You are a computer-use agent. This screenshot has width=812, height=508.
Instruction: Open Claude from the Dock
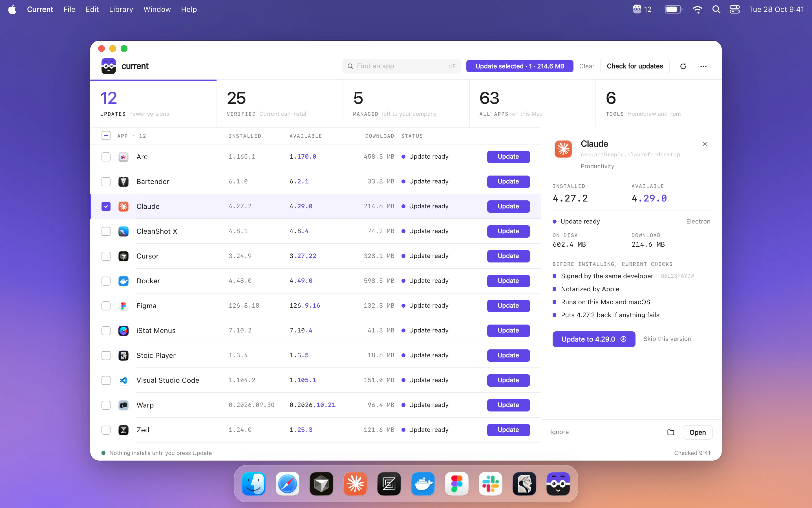355,484
